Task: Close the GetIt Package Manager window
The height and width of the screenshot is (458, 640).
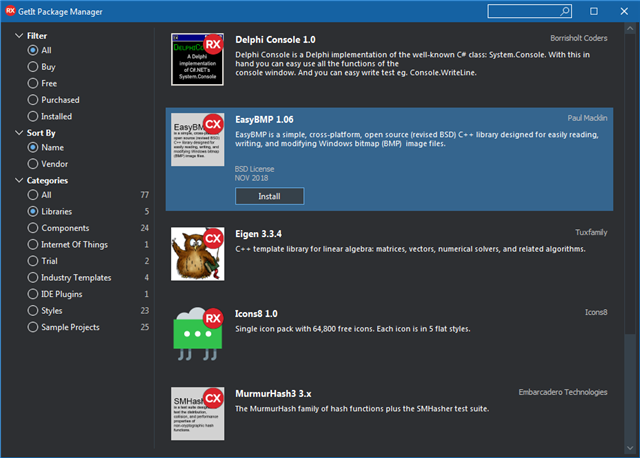Action: [624, 11]
